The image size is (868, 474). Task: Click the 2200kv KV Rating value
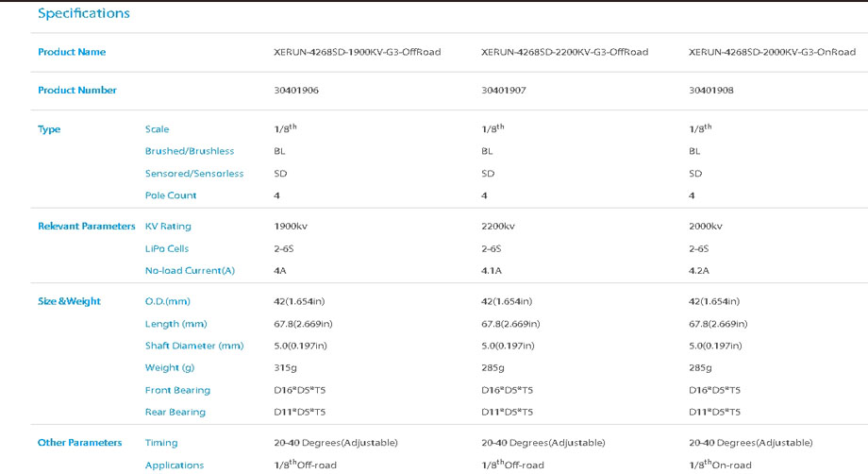(498, 227)
